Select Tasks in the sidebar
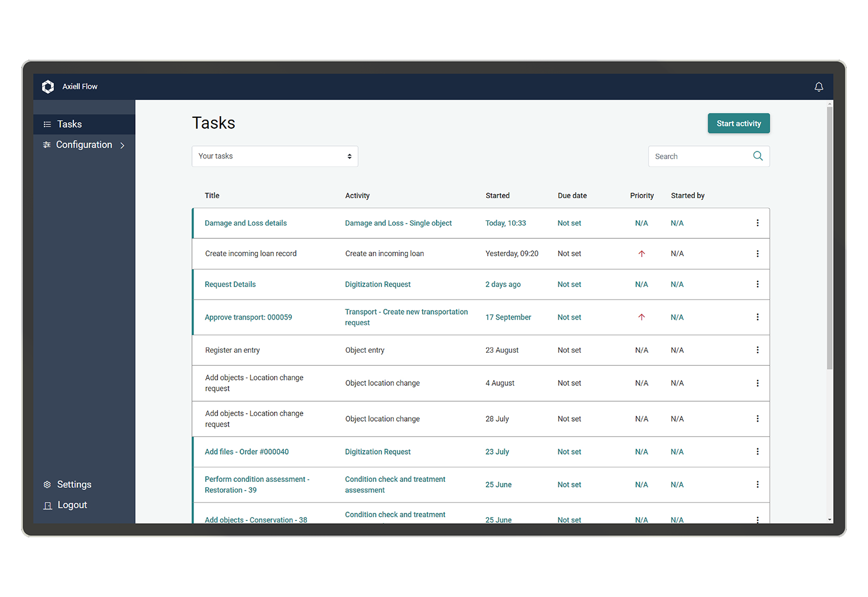This screenshot has height=597, width=868. [x=69, y=124]
